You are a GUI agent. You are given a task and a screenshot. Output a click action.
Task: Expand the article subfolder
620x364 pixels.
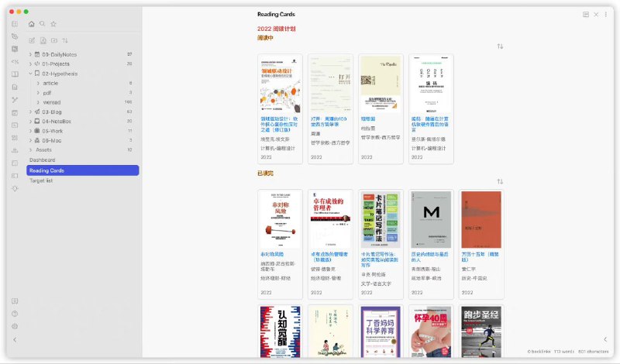coord(38,83)
